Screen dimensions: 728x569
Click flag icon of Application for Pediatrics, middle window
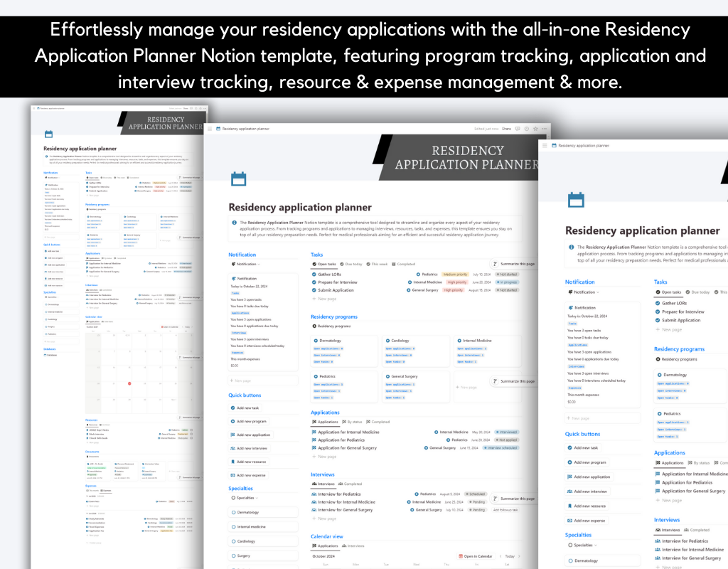point(314,440)
